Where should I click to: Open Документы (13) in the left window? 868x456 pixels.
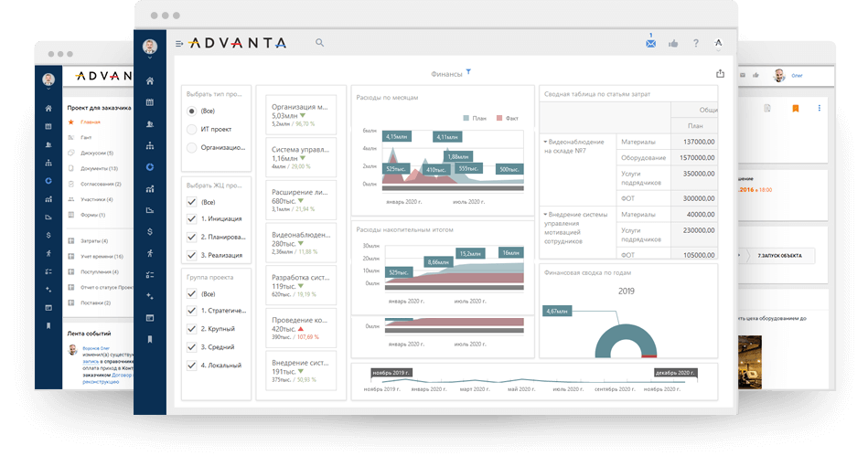pyautogui.click(x=99, y=168)
